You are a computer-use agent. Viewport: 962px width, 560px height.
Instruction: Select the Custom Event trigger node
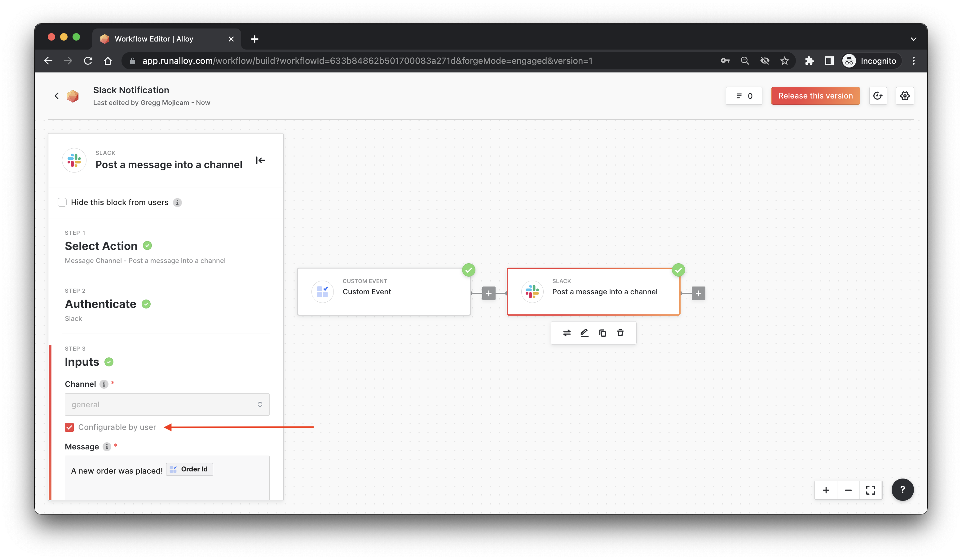point(384,292)
